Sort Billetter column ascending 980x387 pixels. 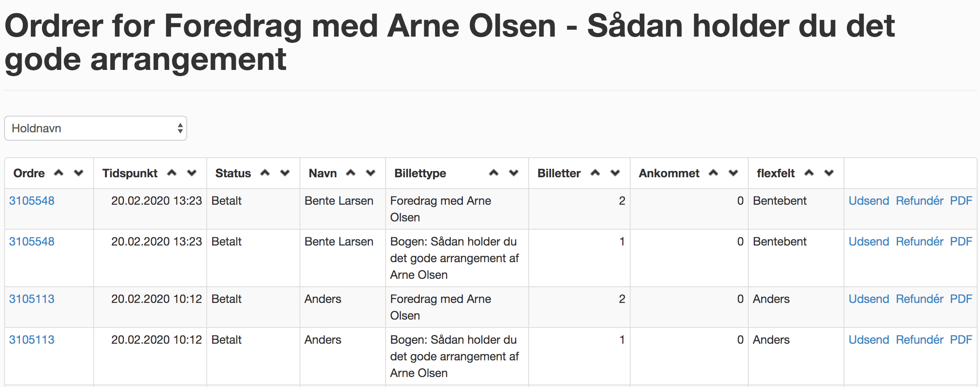tap(595, 173)
